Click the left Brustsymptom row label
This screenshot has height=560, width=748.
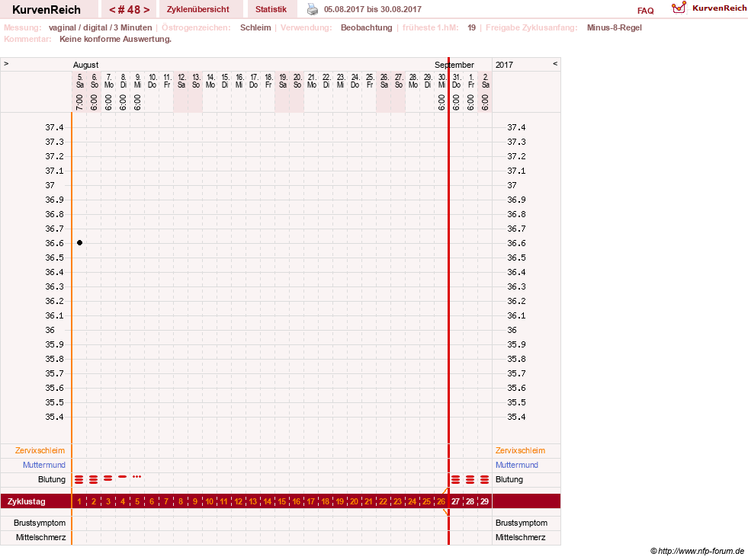tap(40, 523)
